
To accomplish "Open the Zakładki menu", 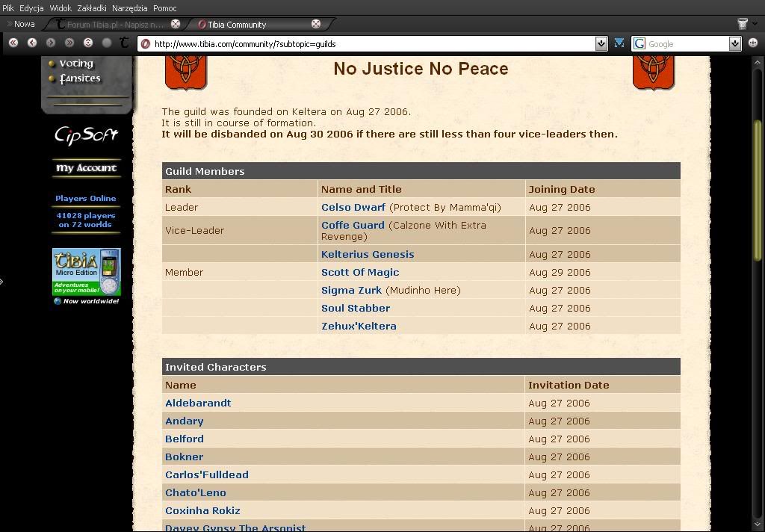I will 92,8.
